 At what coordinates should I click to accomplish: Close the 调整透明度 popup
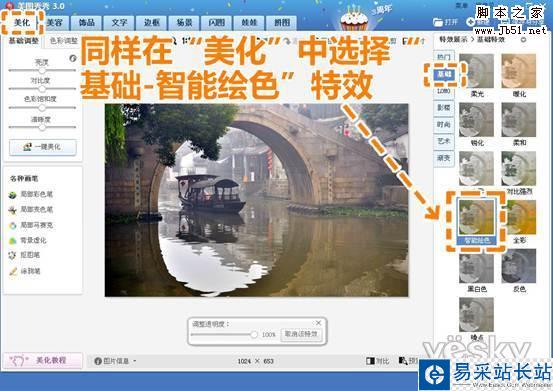click(x=318, y=323)
